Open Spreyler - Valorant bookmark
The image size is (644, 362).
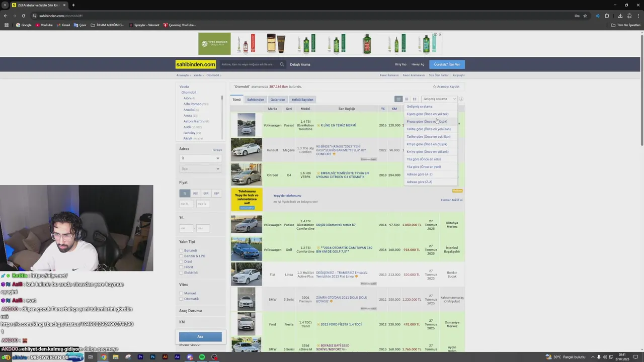(x=144, y=25)
